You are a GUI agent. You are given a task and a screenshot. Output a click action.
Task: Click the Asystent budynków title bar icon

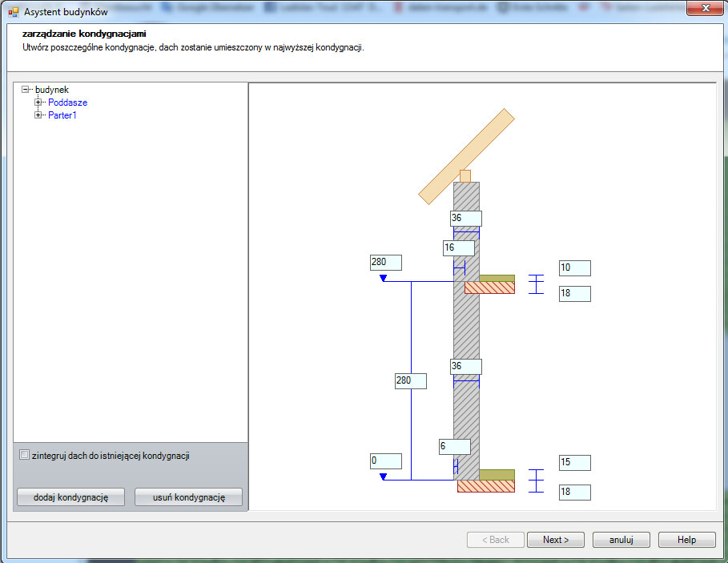tap(13, 12)
